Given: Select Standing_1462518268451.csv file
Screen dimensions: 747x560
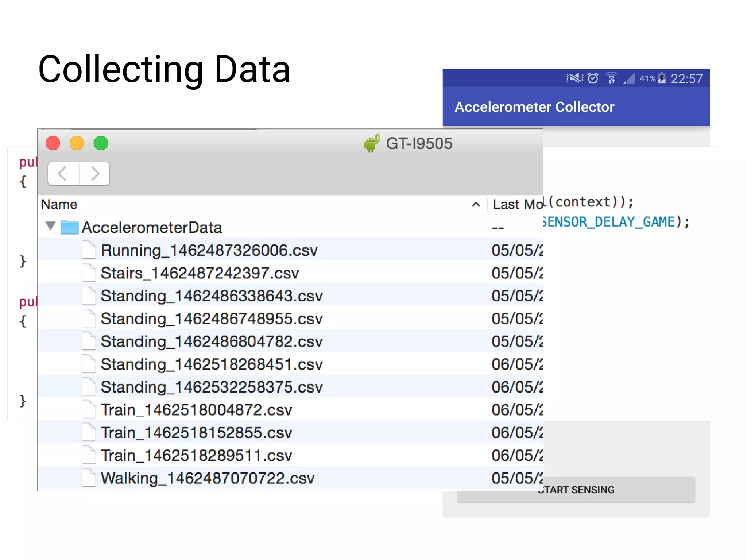Looking at the screenshot, I should click(x=290, y=364).
